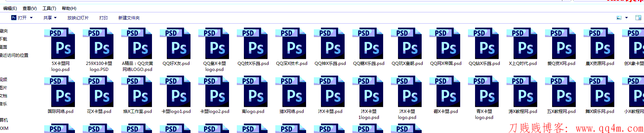Click the change view icon
This screenshot has height=133, width=644.
pyautogui.click(x=619, y=18)
